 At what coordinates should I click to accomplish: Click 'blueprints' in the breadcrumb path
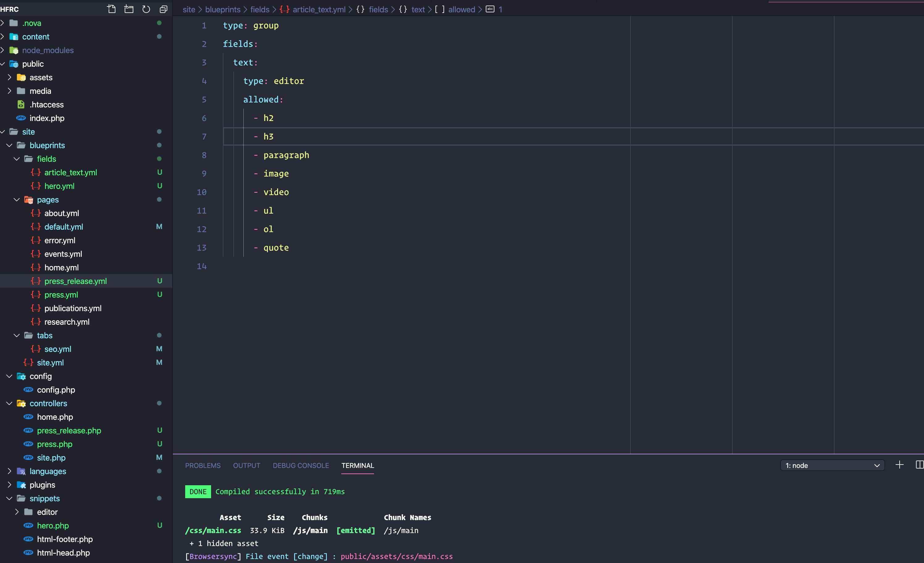click(223, 9)
